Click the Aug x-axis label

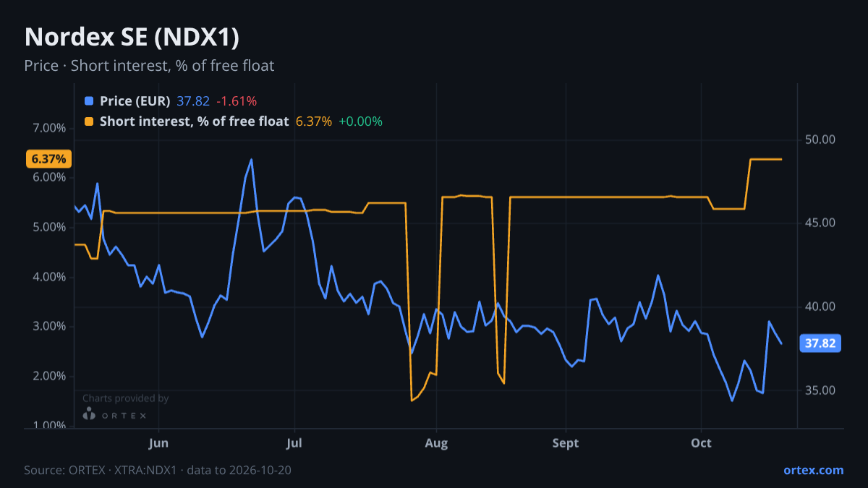tap(435, 442)
